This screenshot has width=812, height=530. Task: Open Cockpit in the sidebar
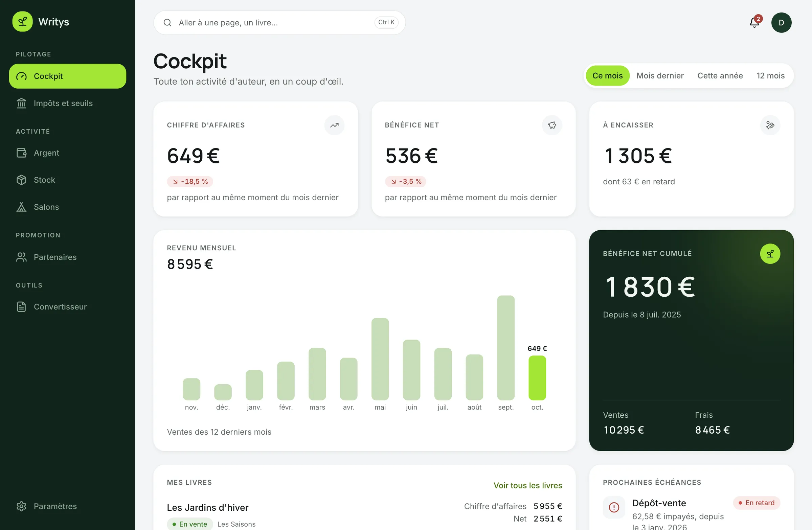point(68,76)
